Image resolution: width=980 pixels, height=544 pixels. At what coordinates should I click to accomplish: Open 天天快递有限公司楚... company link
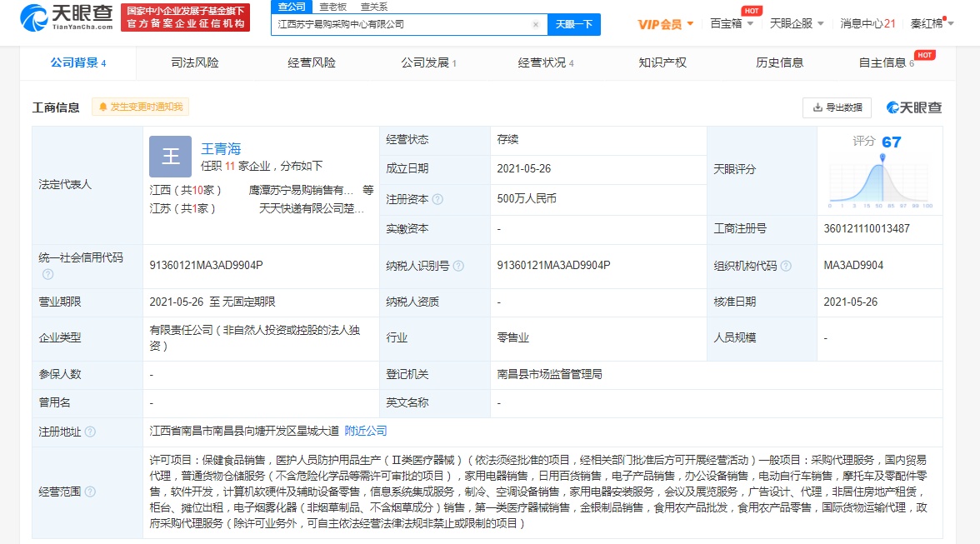(x=312, y=208)
